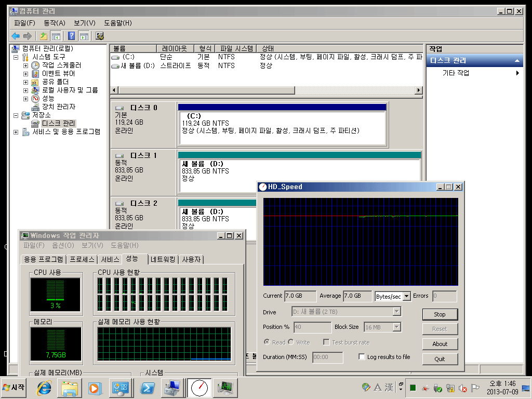Toggle the Test burst rate checkbox
The height and width of the screenshot is (399, 532).
326,342
